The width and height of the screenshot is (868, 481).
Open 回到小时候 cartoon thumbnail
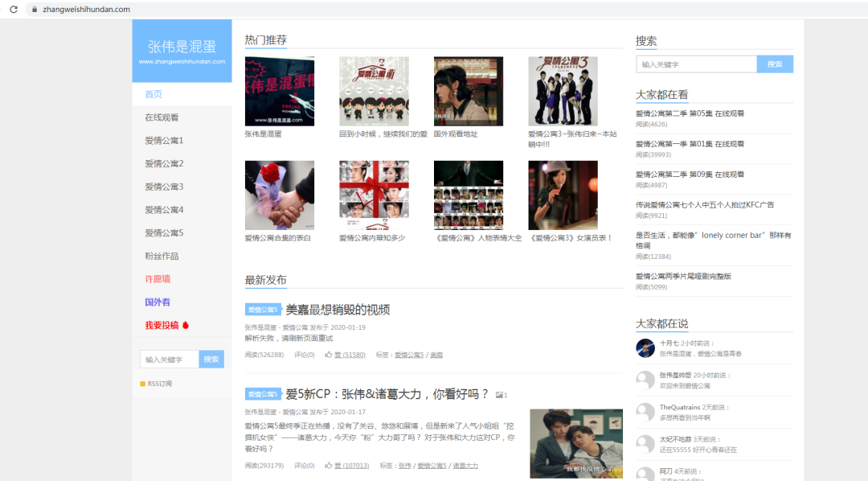(375, 91)
